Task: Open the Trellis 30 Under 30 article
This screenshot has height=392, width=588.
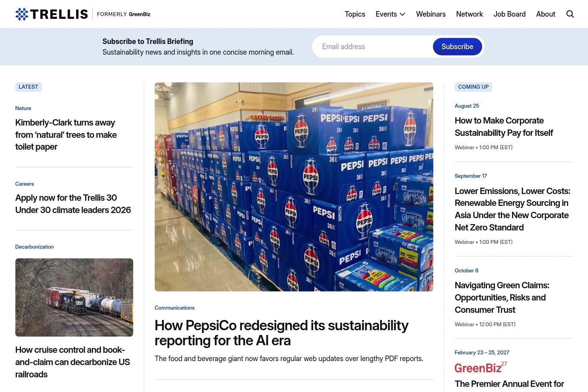Action: tap(73, 204)
